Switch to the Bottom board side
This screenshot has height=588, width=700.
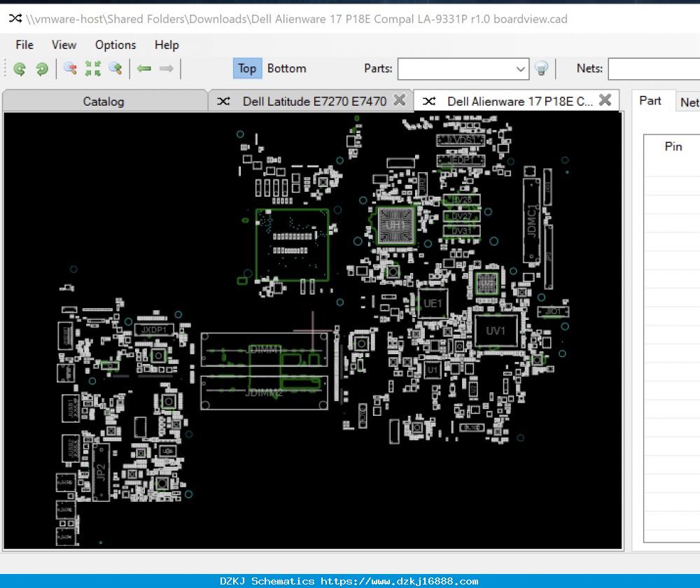coord(286,69)
